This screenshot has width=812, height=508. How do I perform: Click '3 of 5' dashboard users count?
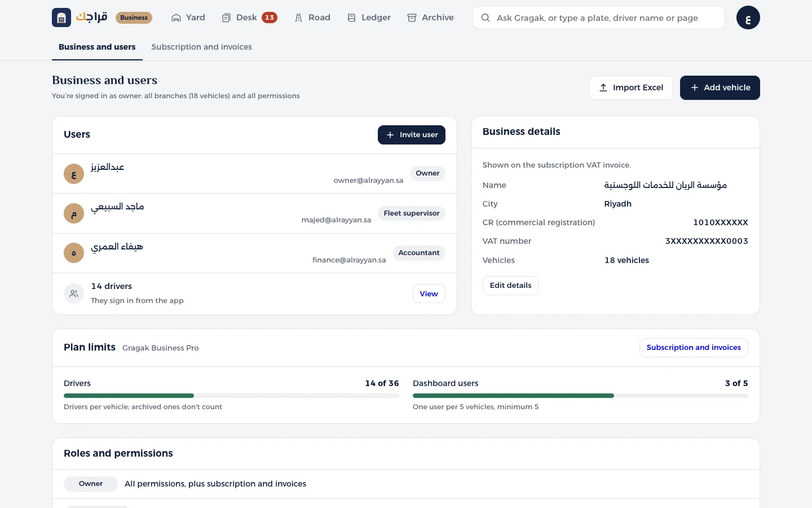point(736,383)
